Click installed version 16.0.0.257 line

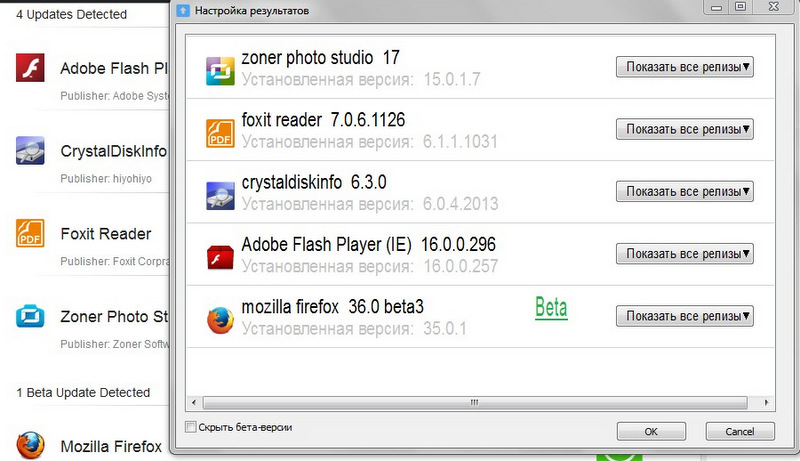369,266
